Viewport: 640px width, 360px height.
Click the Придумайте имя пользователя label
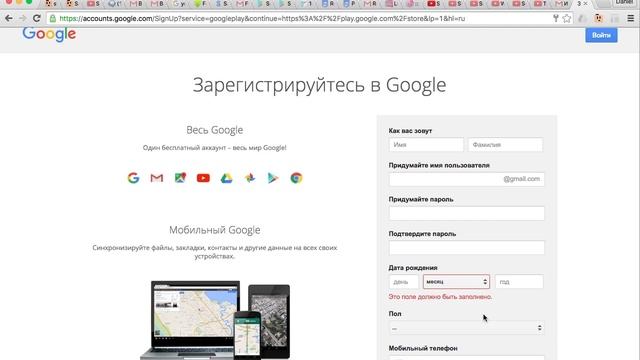(439, 165)
